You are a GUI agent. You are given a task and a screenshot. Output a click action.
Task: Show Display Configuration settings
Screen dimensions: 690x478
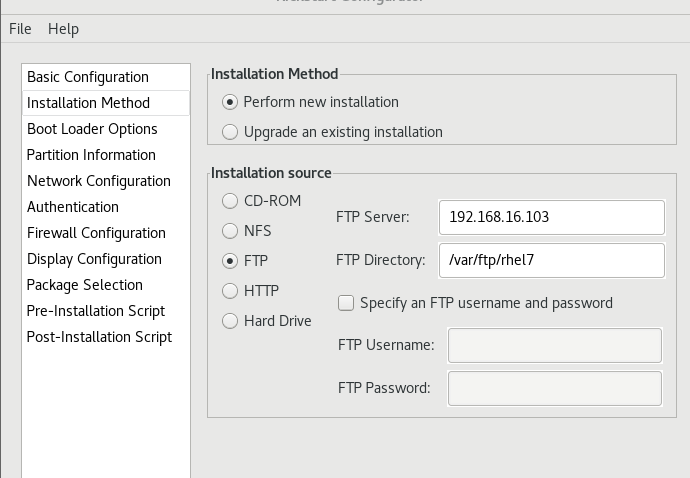click(94, 259)
